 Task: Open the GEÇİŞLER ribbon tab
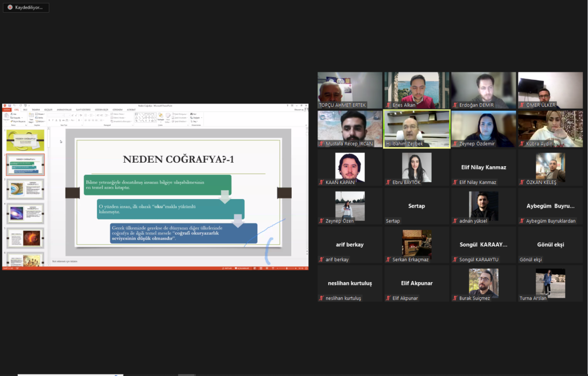click(48, 109)
